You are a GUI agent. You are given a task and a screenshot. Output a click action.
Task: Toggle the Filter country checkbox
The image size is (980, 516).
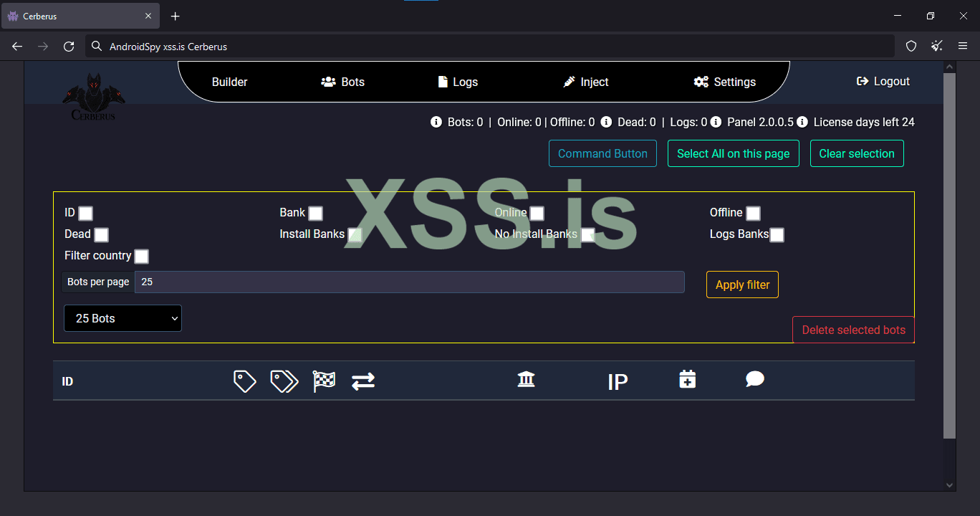[142, 256]
